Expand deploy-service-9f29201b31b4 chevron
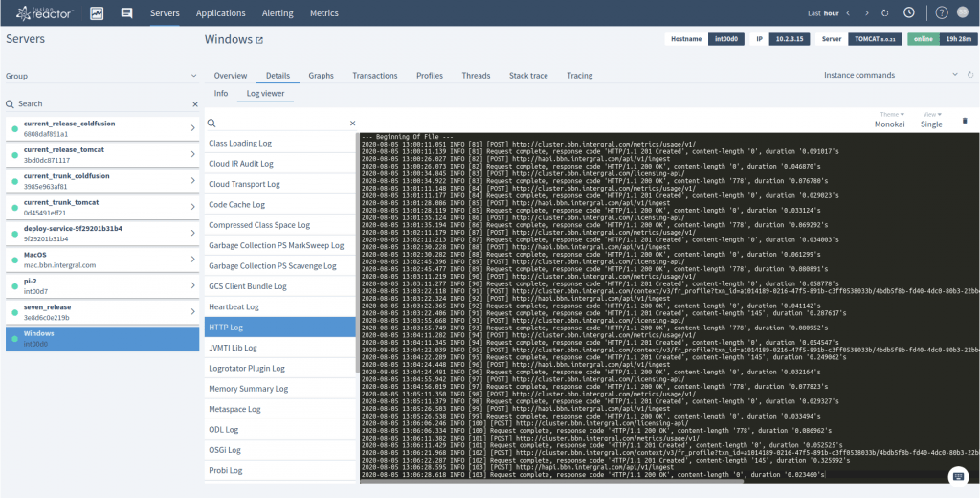980x498 pixels. (192, 234)
